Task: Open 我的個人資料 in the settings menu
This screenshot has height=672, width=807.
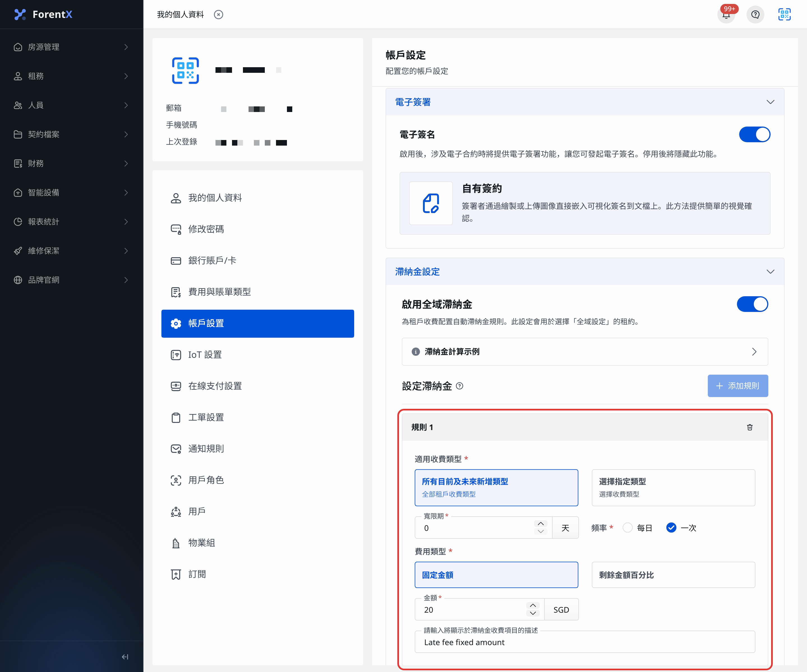Action: pos(258,198)
